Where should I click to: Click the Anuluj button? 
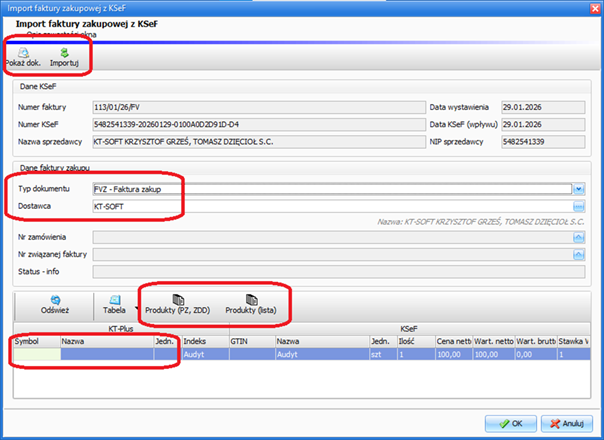567,423
